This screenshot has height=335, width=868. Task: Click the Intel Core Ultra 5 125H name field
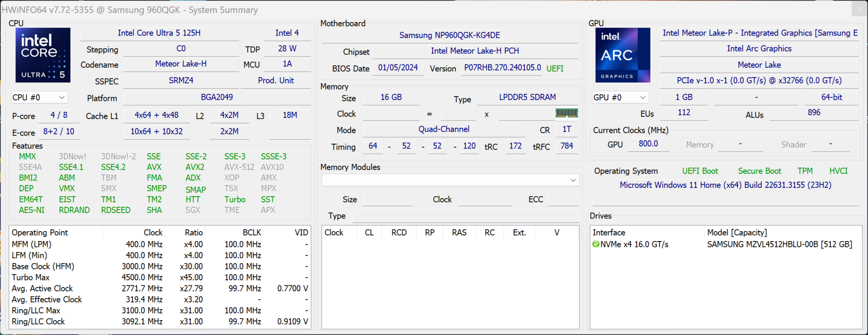point(159,33)
